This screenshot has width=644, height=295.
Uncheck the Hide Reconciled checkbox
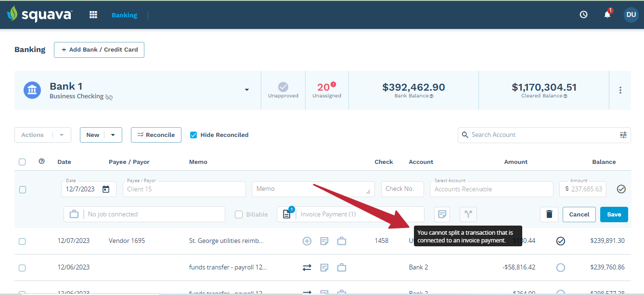pyautogui.click(x=193, y=135)
